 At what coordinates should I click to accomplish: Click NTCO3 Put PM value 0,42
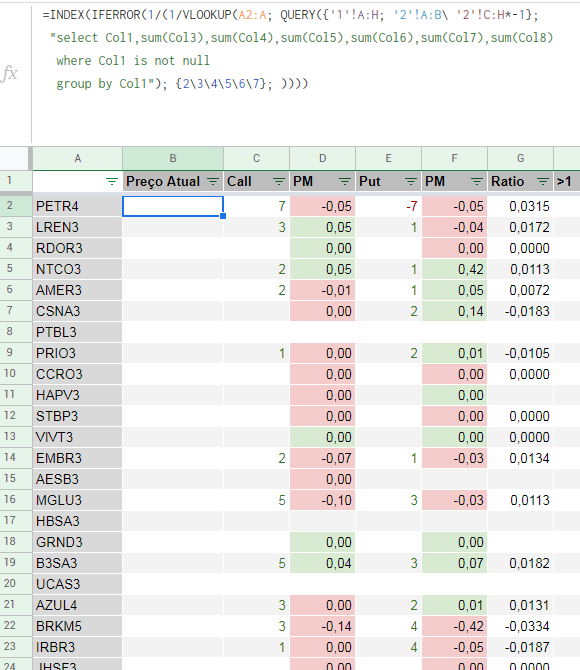point(454,269)
